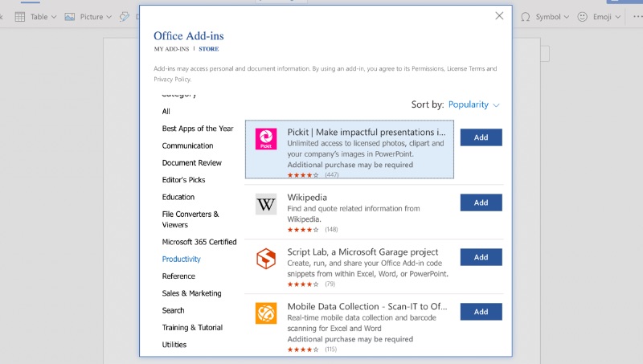Click the 'Office Add-ins' dialog heading
This screenshot has height=364, width=643.
(x=189, y=36)
